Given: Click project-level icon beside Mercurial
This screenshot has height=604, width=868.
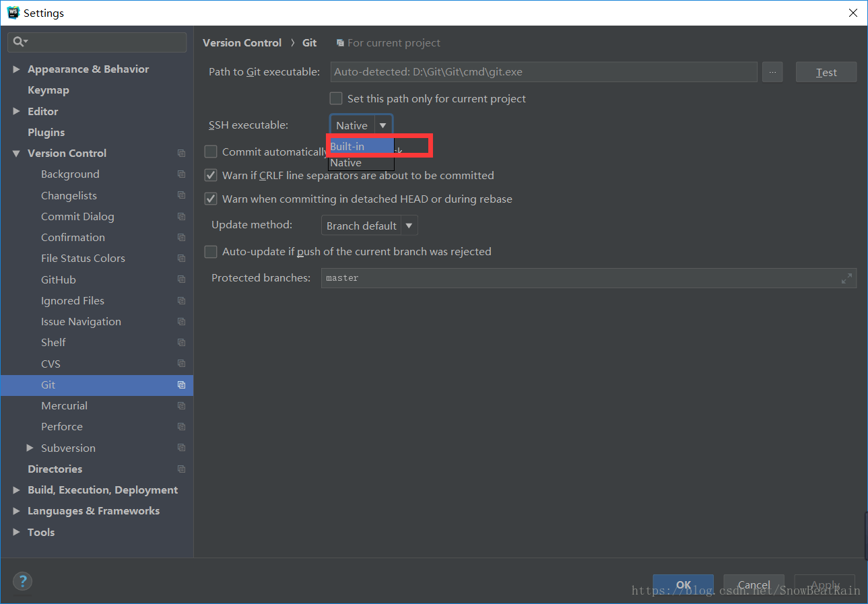Looking at the screenshot, I should pyautogui.click(x=181, y=406).
